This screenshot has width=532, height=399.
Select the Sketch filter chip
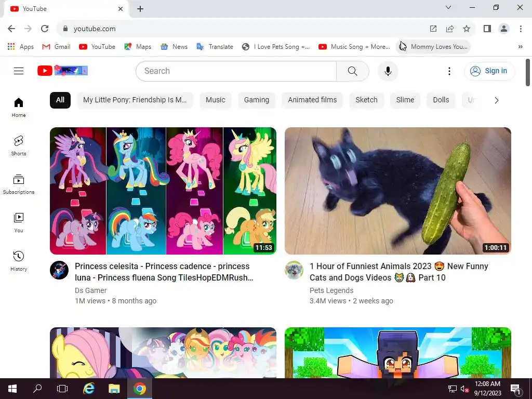366,100
